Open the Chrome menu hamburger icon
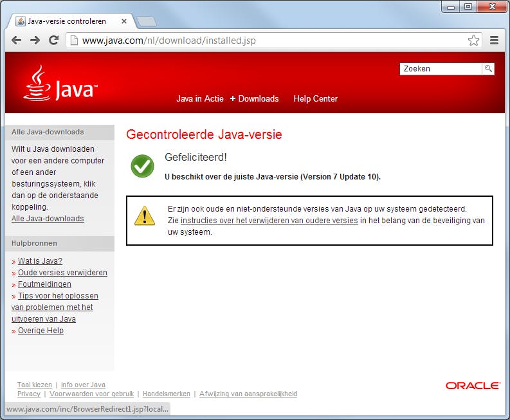This screenshot has height=420, width=510. [x=494, y=40]
